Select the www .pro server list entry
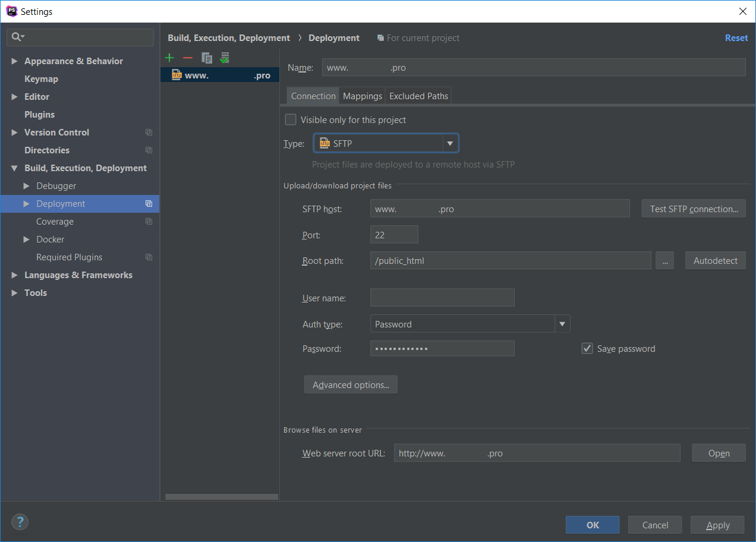Screen dimensions: 756x542 point(220,75)
